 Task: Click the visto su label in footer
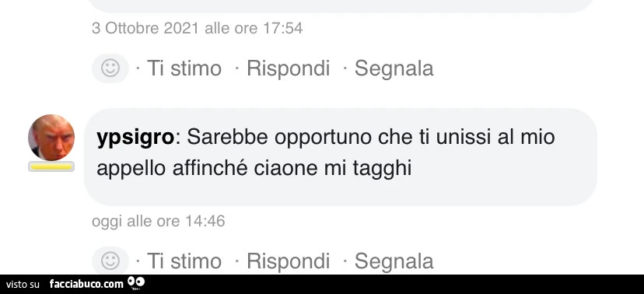pos(23,284)
